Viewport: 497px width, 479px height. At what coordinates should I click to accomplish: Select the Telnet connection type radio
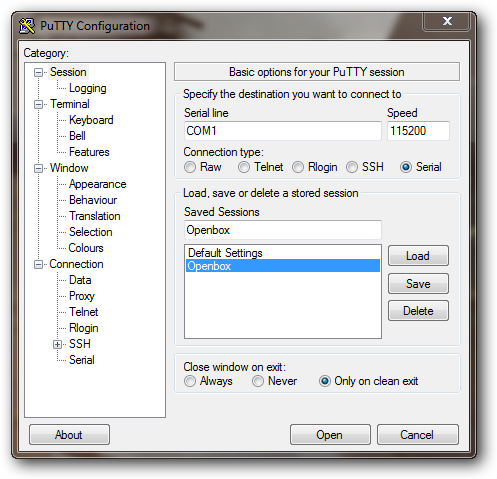coord(244,167)
